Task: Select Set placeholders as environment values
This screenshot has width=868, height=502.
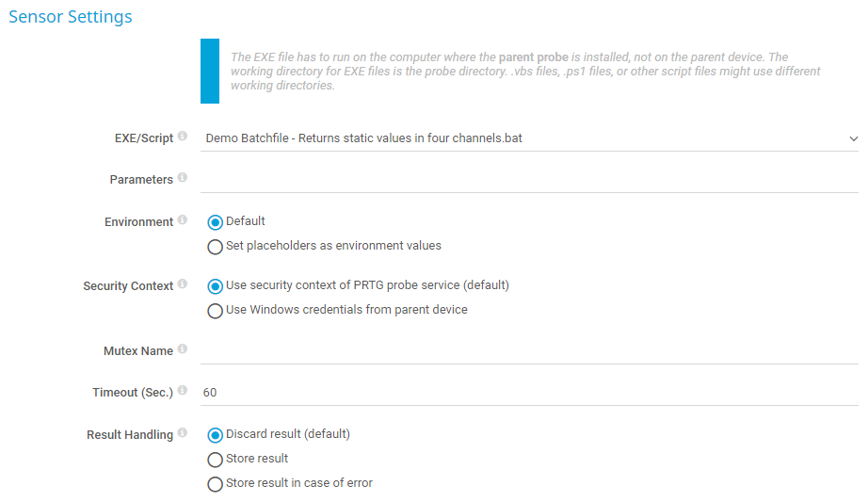Action: point(216,247)
